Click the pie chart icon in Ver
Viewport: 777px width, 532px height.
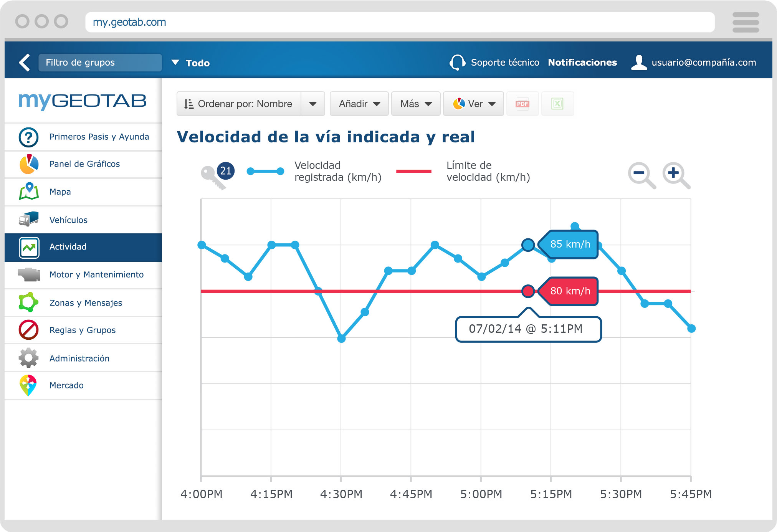tap(459, 104)
